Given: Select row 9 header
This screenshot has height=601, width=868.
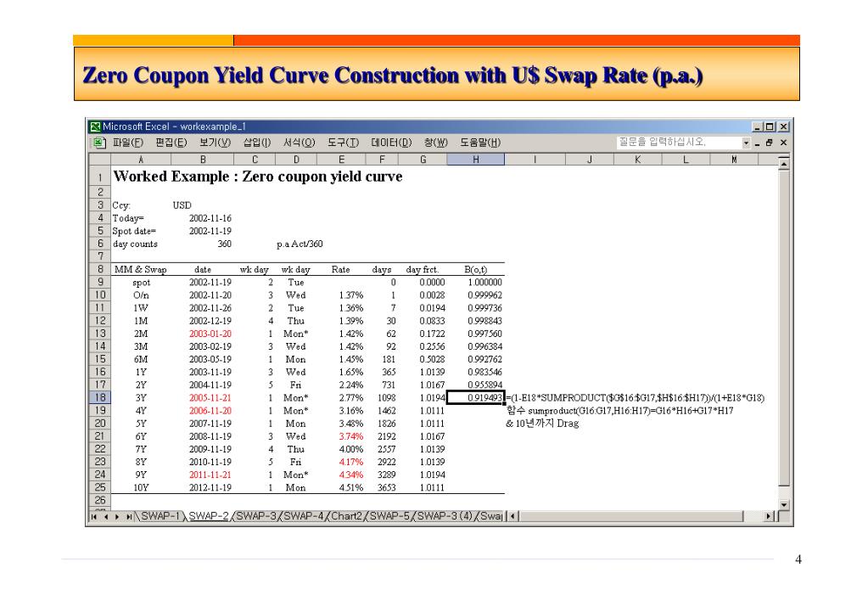Looking at the screenshot, I should click(x=99, y=282).
